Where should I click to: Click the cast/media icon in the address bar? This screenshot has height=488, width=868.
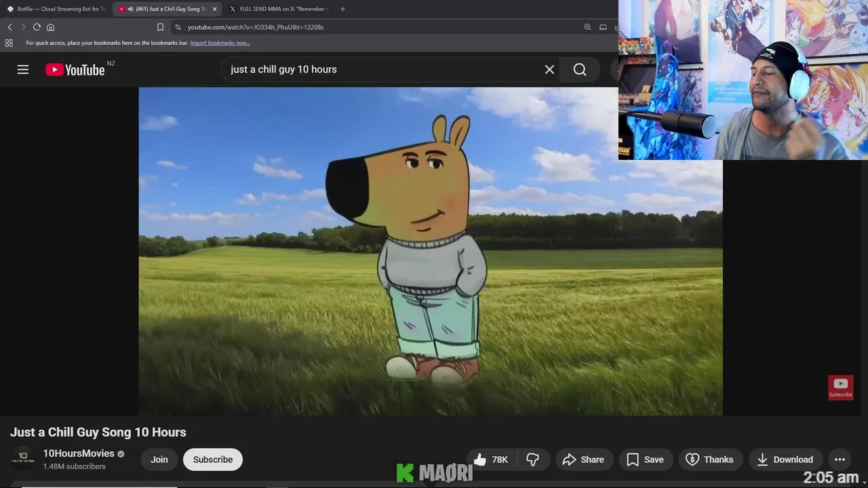[603, 27]
